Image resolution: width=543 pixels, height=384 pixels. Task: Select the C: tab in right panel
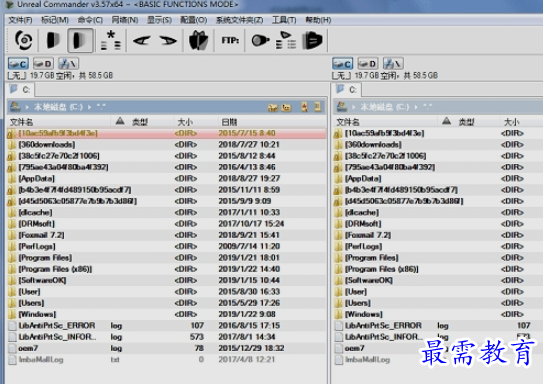point(348,90)
